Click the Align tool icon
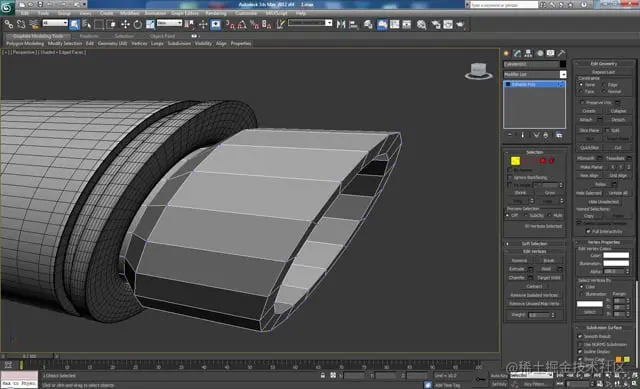Viewport: 640px width, 389px height. (x=353, y=24)
